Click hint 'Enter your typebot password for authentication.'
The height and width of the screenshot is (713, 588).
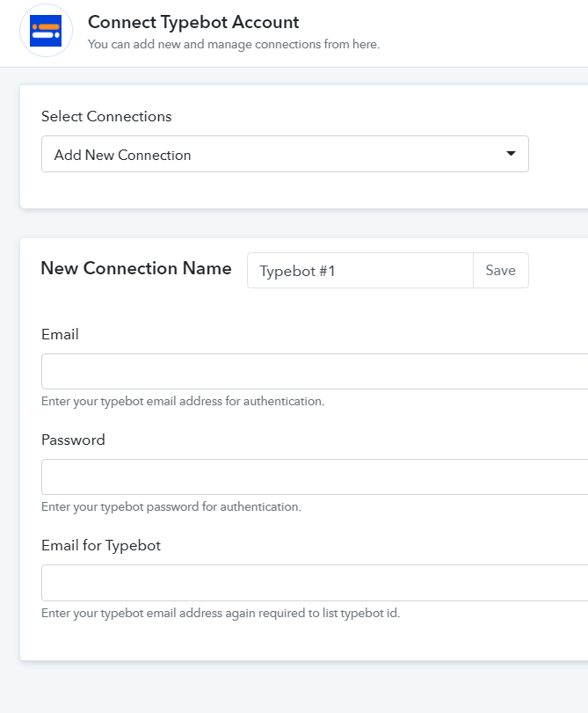(x=171, y=507)
